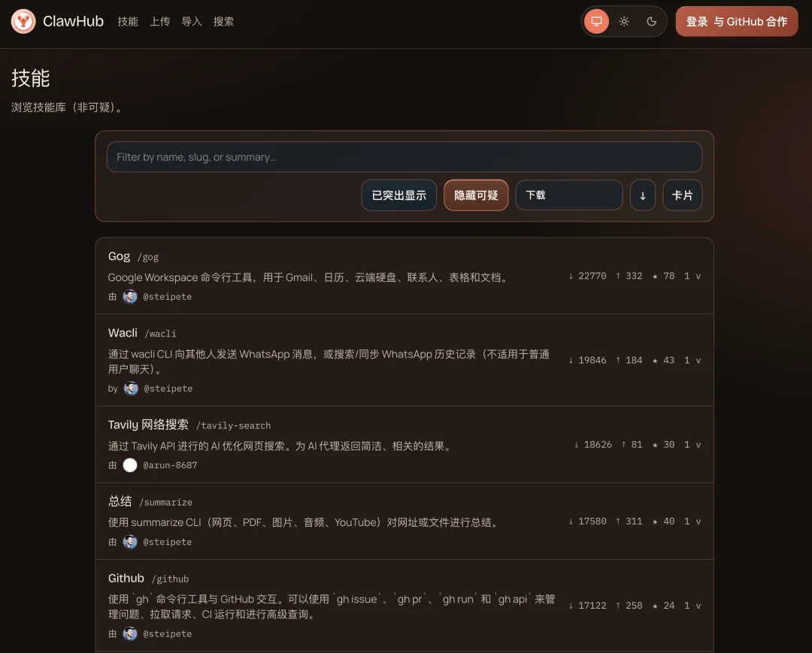Click the /github slug text
The image size is (812, 653).
coord(171,579)
